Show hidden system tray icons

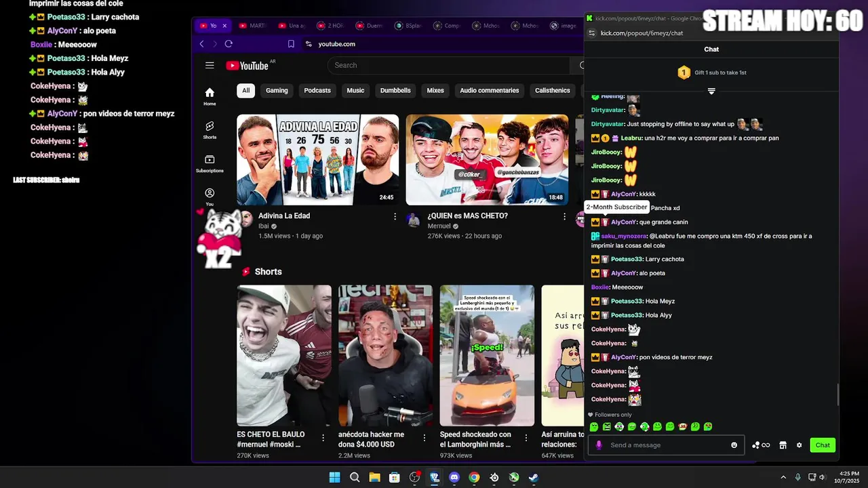click(783, 477)
